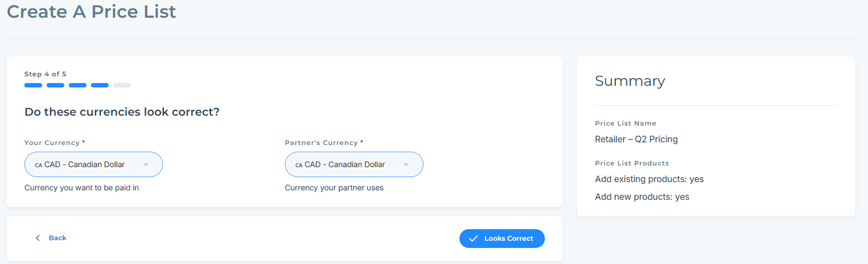Viewport: 868px width, 264px height.
Task: Click the CA flag icon in Your Currency
Action: (38, 165)
